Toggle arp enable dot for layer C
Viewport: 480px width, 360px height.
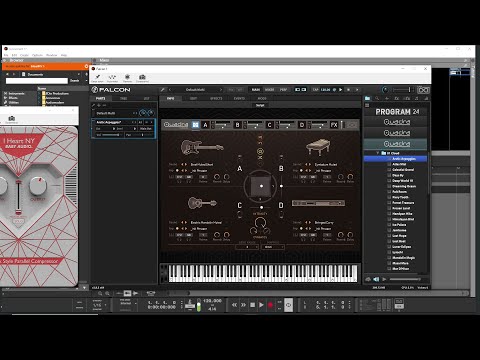[x=177, y=228]
